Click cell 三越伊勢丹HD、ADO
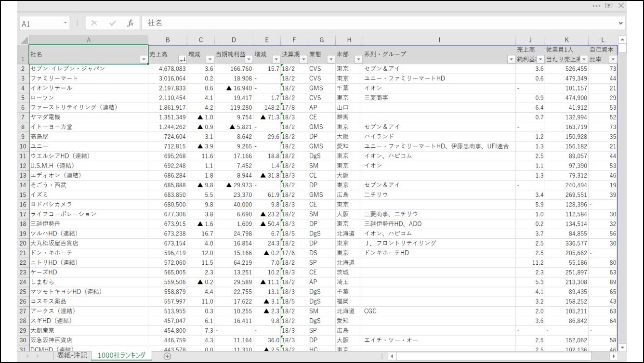Image resolution: width=644 pixels, height=363 pixels. 439,224
